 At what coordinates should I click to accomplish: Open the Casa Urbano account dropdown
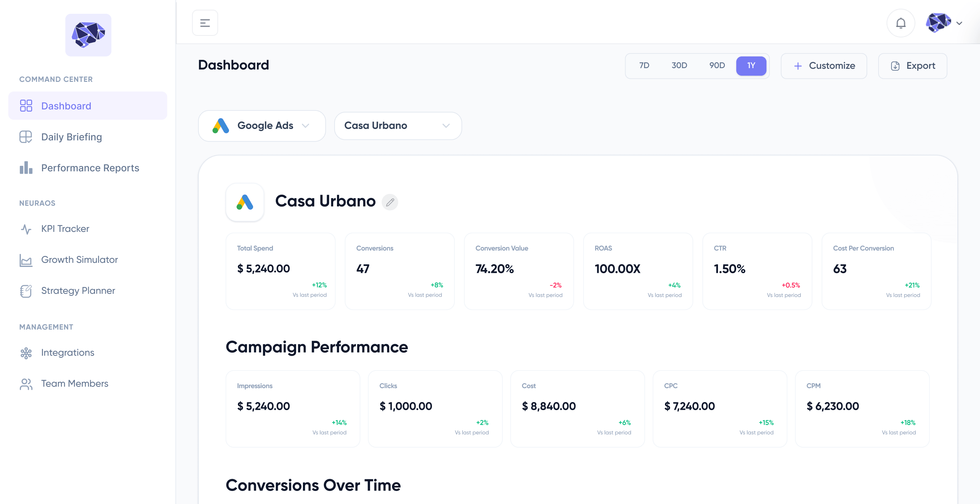(x=398, y=126)
